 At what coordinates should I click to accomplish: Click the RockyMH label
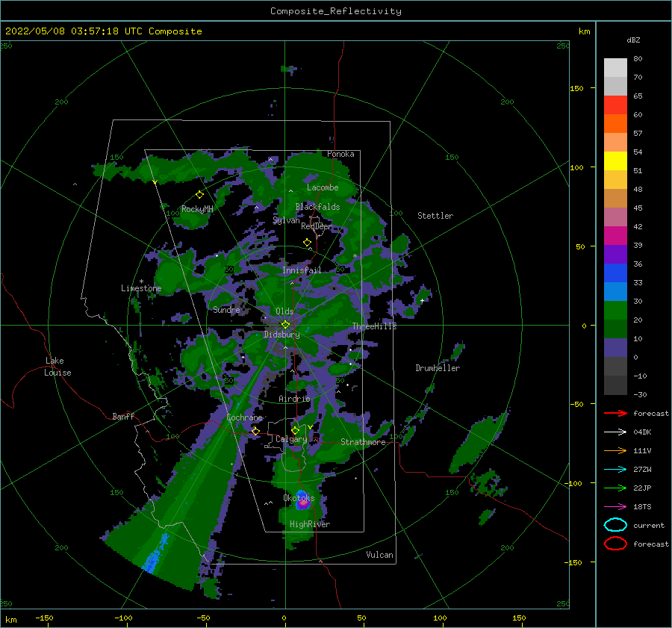click(197, 209)
